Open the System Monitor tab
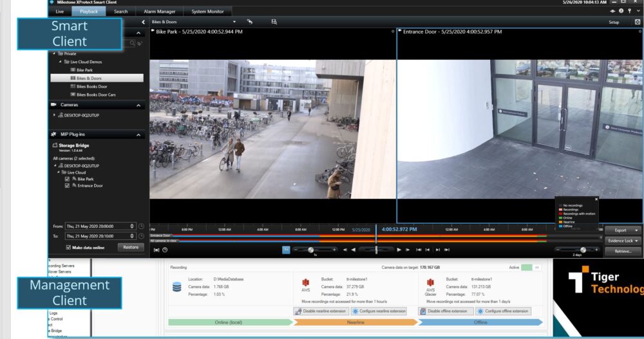This screenshot has height=339, width=644. coord(207,12)
